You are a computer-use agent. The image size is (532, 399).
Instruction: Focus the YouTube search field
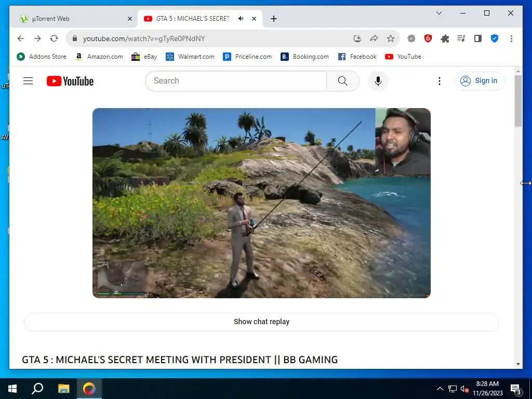(236, 81)
